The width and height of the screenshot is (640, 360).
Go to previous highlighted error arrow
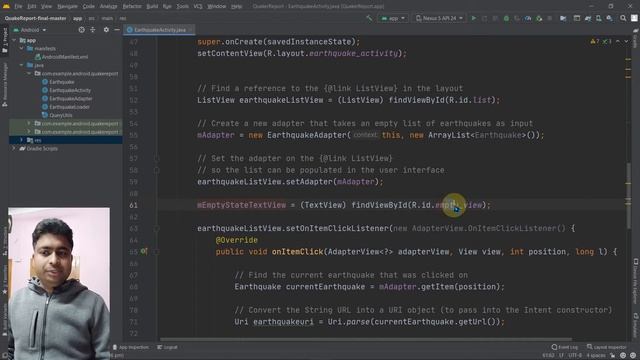click(x=618, y=42)
